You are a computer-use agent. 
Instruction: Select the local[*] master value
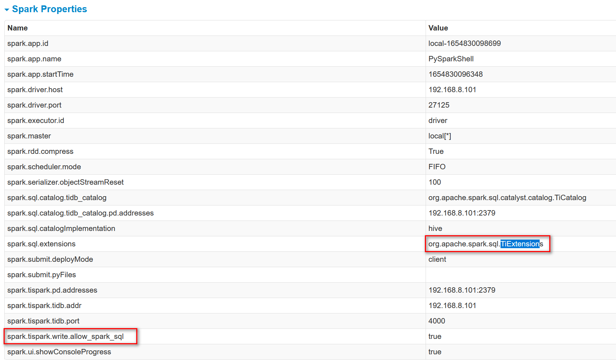[440, 136]
